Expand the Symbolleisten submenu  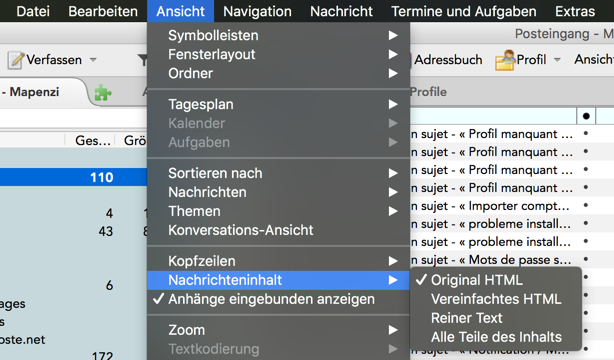(x=278, y=36)
